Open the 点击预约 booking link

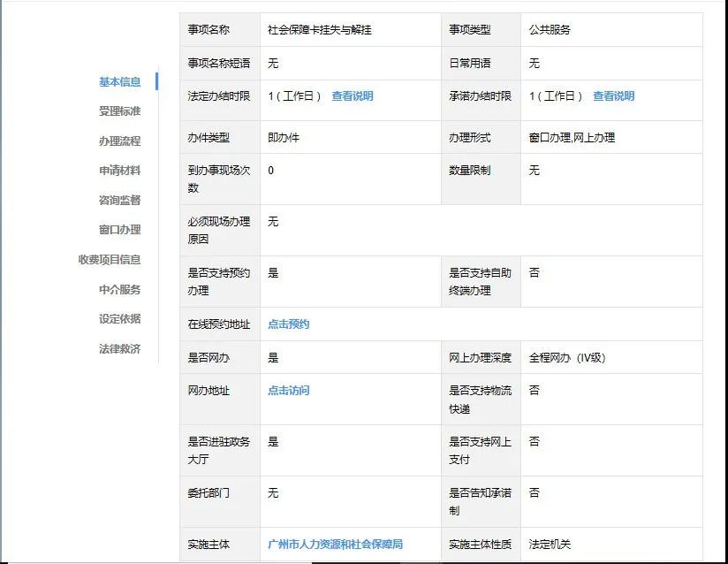(289, 324)
